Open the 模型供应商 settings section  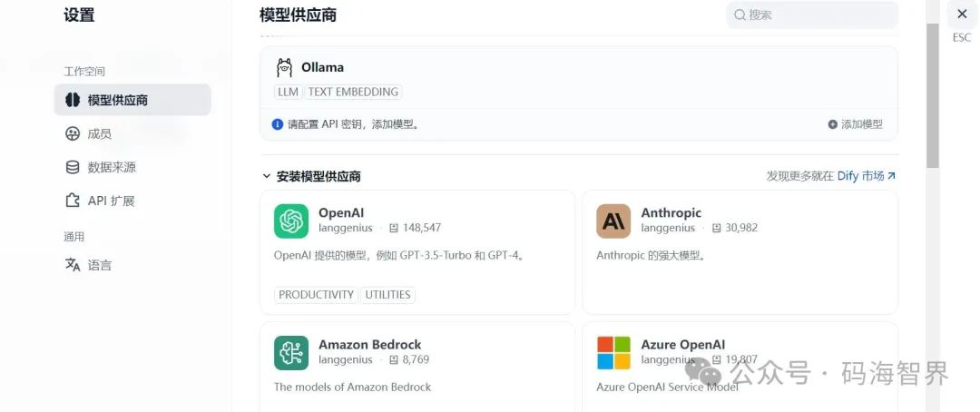coord(132,100)
